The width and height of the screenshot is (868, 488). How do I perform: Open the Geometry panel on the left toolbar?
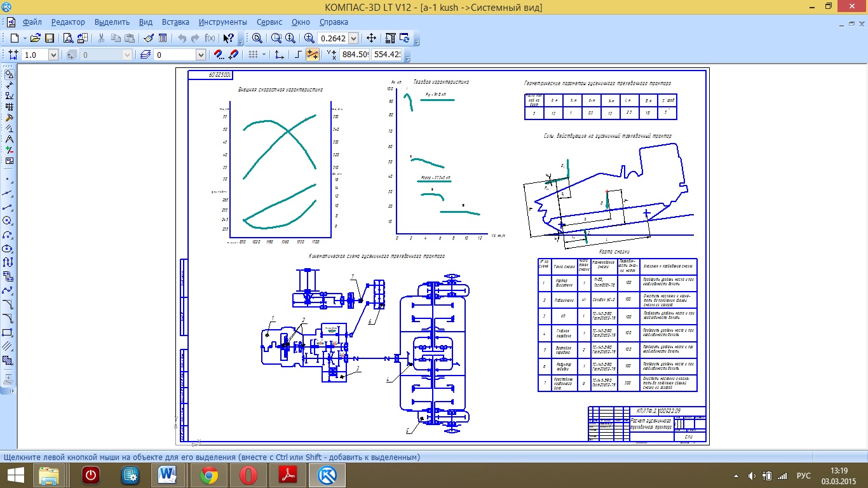[x=9, y=74]
